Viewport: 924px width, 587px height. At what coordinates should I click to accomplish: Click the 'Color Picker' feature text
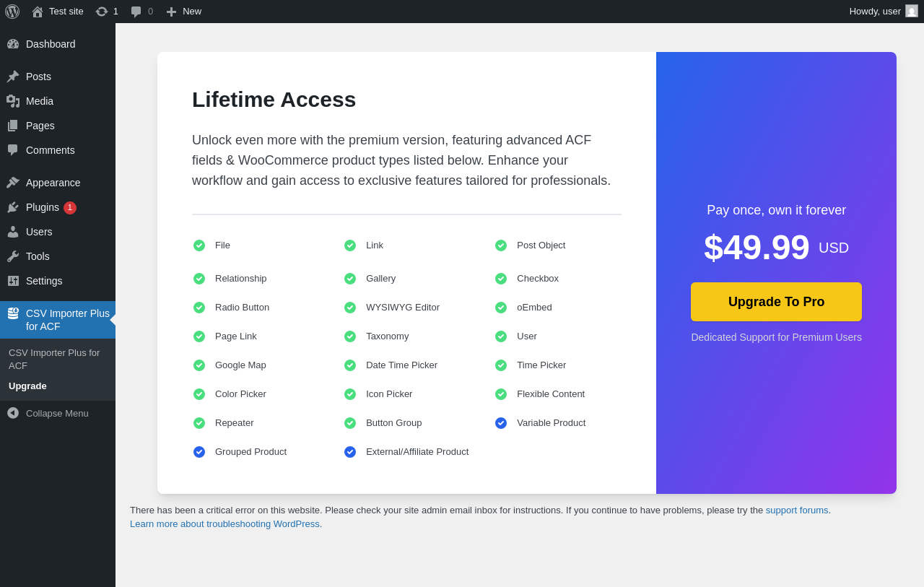coord(240,394)
